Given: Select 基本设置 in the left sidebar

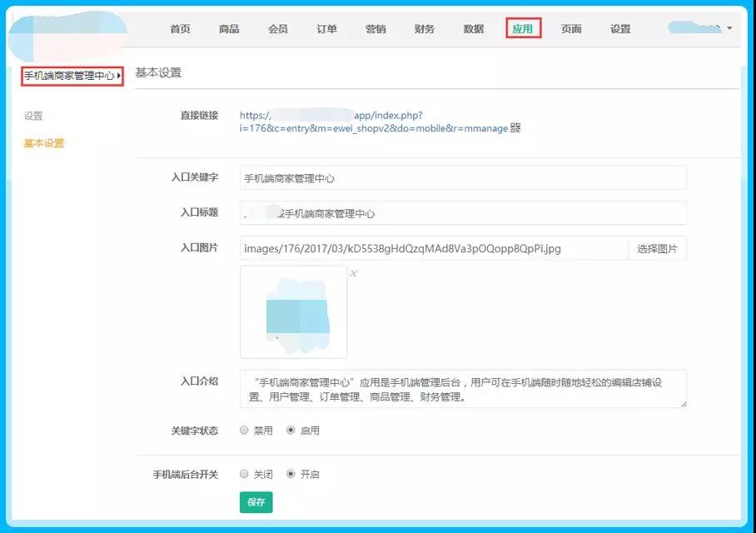Looking at the screenshot, I should [x=43, y=143].
